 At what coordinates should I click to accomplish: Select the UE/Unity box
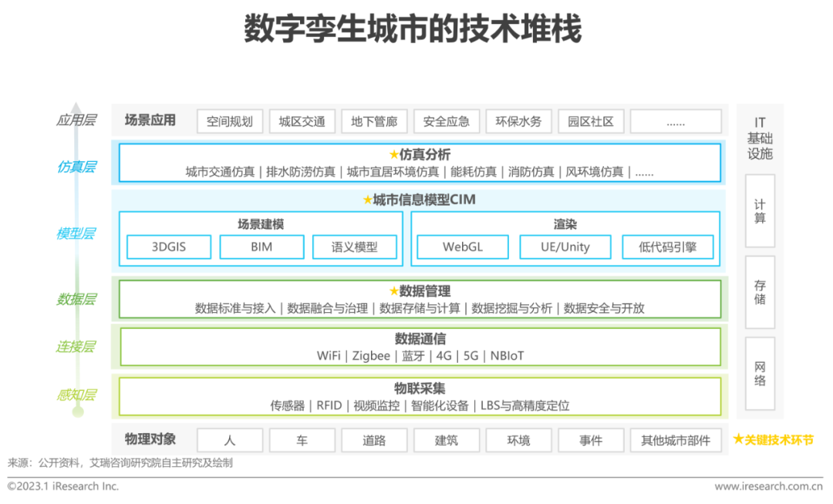[565, 247]
